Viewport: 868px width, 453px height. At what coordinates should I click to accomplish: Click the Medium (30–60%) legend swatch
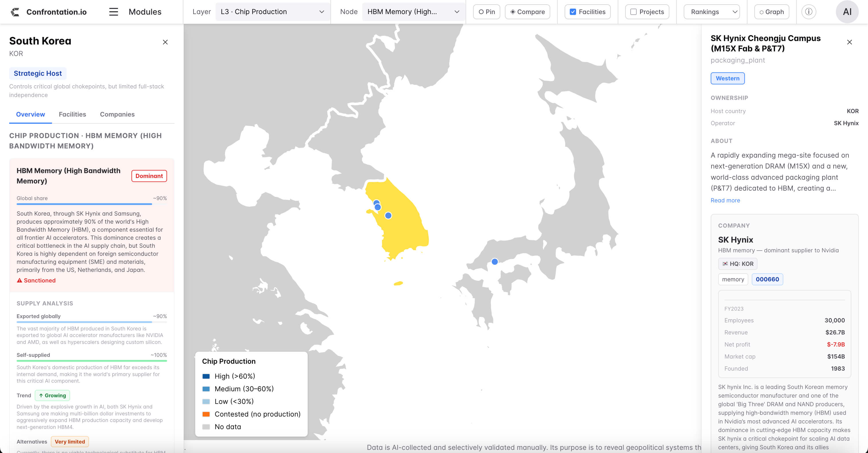206,389
